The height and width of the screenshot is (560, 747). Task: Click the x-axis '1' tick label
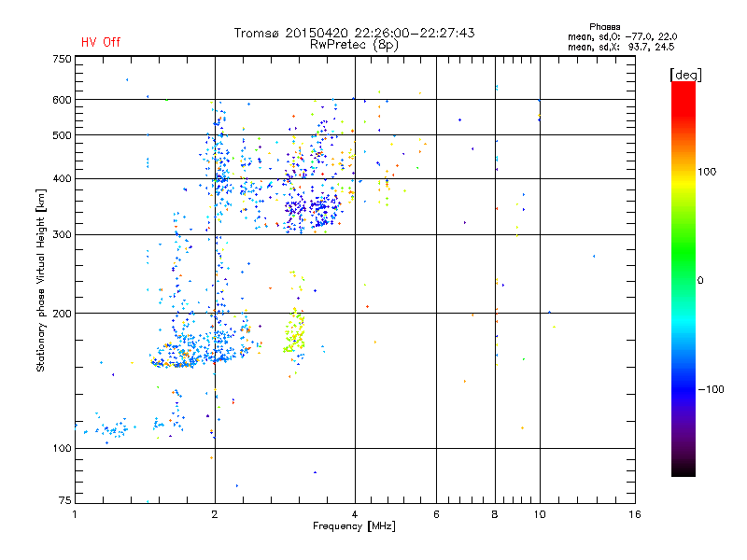[x=75, y=514]
